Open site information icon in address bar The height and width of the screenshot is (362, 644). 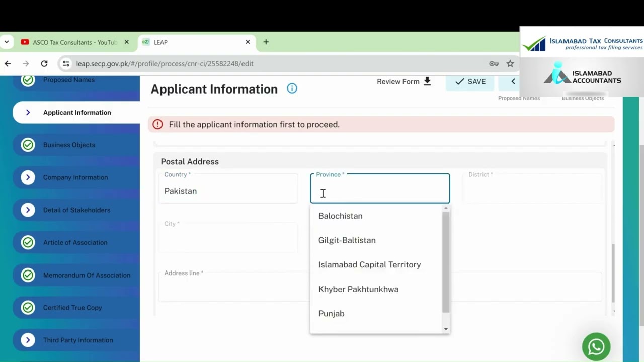click(x=66, y=63)
